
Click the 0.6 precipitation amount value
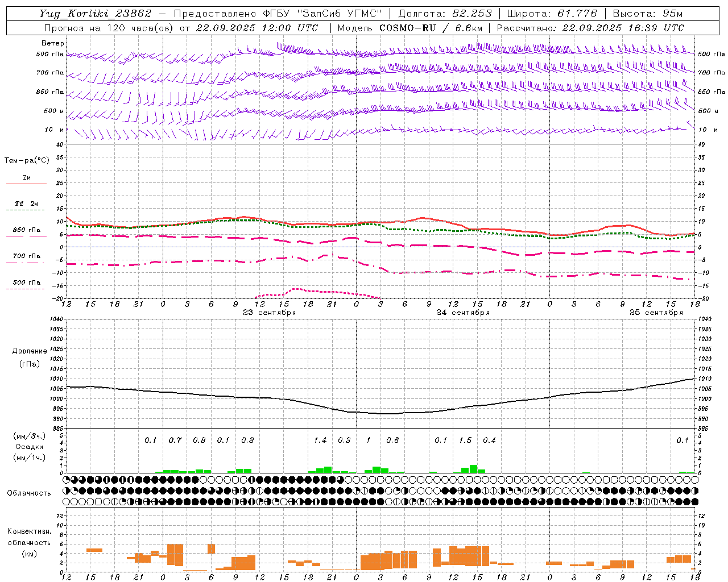[x=392, y=440]
